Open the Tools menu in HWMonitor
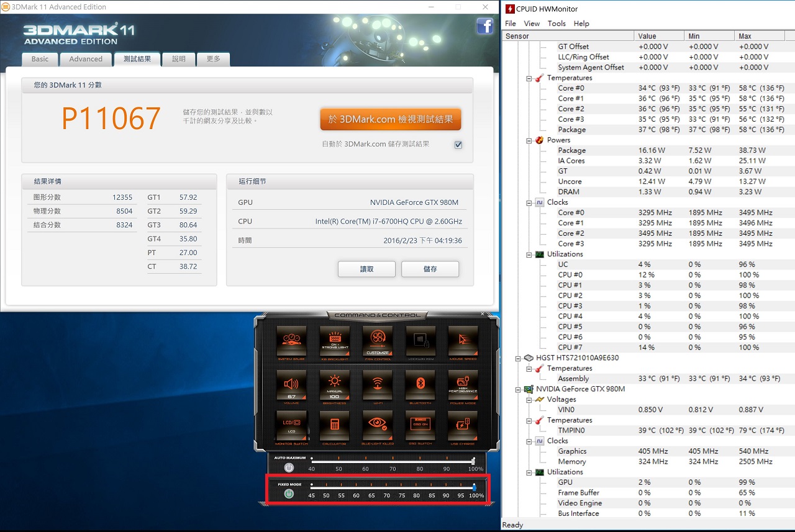This screenshot has height=532, width=795. click(556, 24)
